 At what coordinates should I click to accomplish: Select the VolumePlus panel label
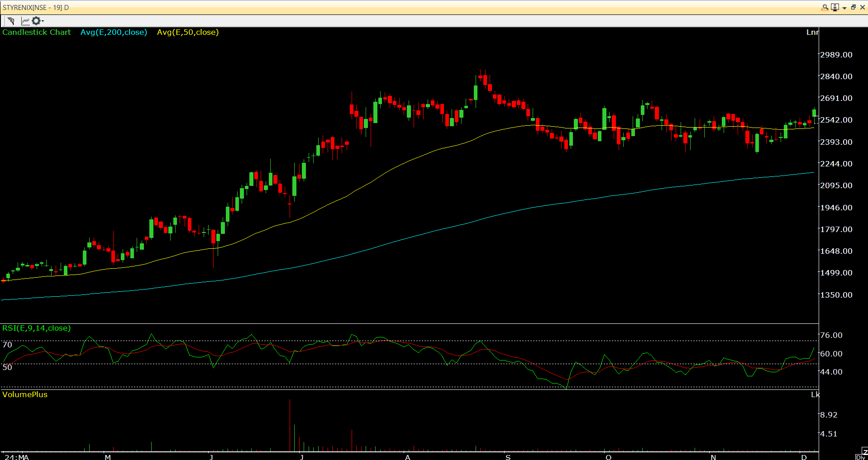25,394
